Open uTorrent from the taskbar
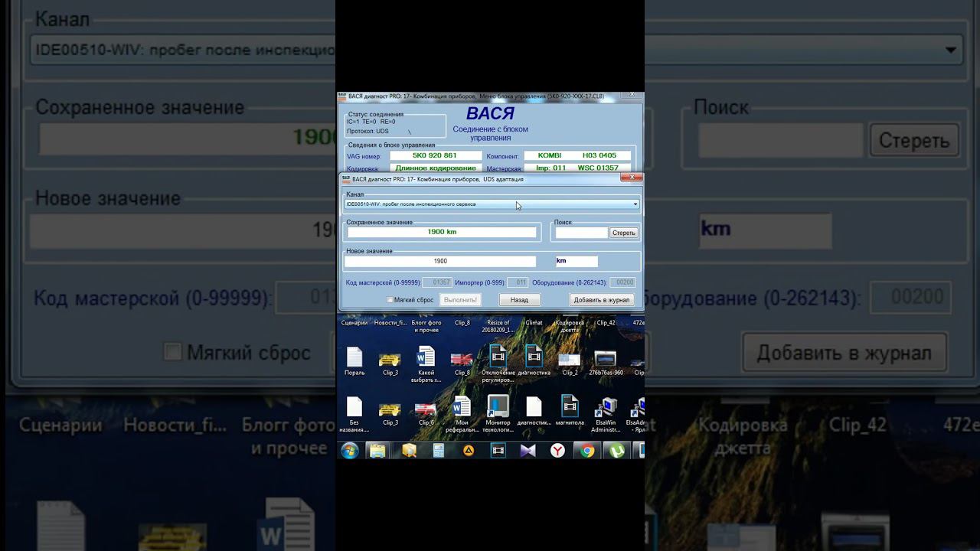 pyautogui.click(x=616, y=451)
